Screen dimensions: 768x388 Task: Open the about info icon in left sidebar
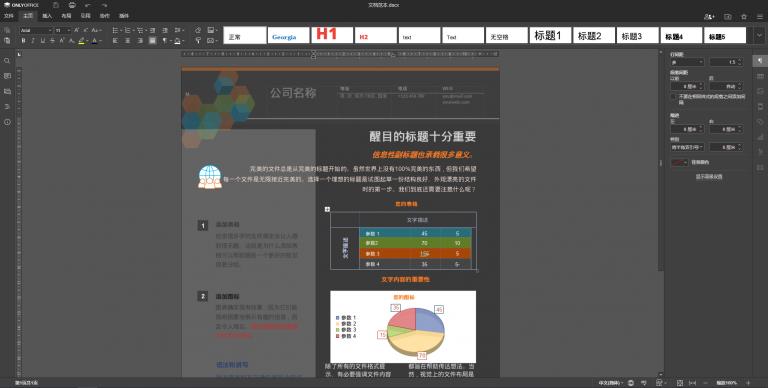click(7, 121)
